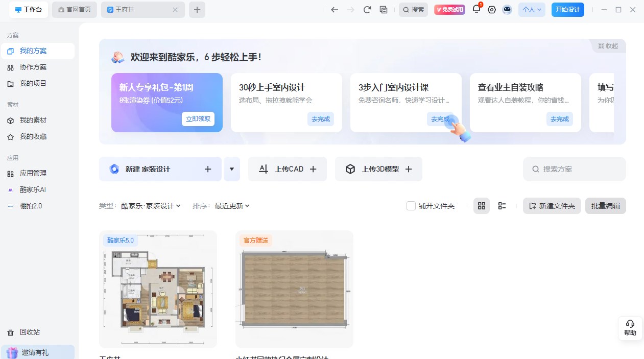The image size is (644, 359).
Task: Click the 免费试用 badge
Action: [449, 10]
